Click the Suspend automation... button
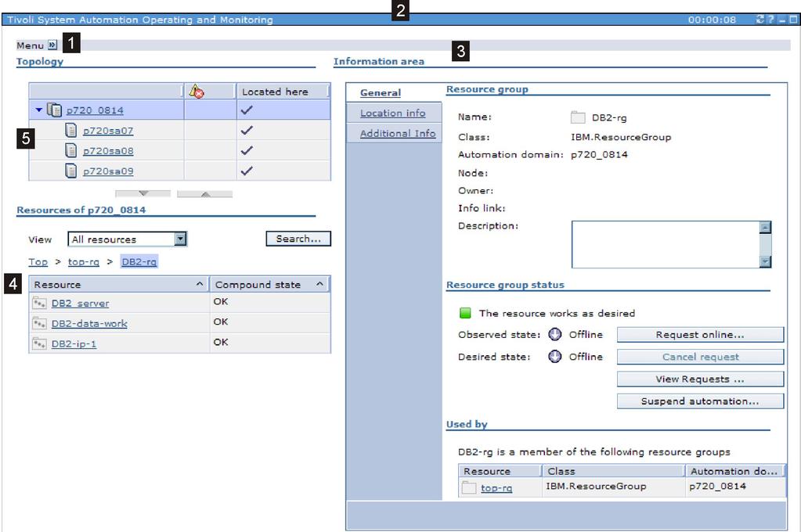This screenshot has width=801, height=532. pos(700,401)
